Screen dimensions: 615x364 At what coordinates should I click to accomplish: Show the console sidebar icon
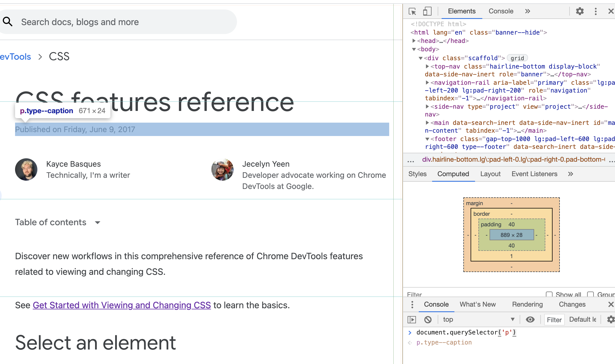(412, 319)
